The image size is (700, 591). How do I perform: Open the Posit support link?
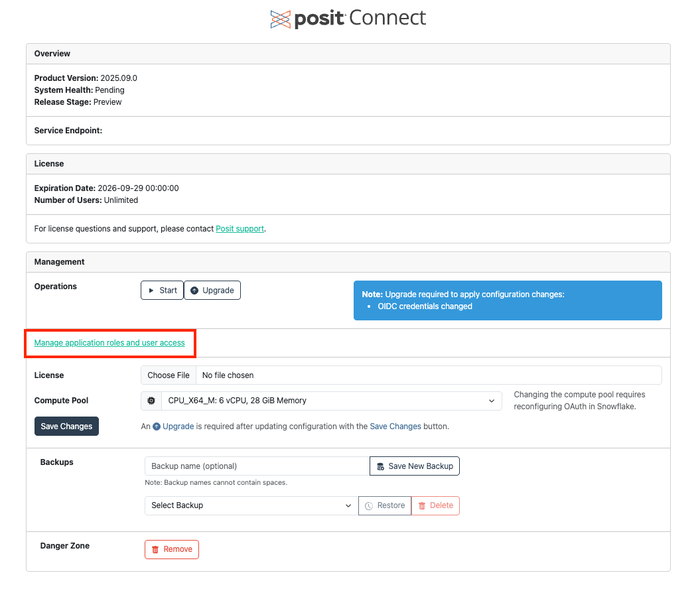[x=240, y=229]
